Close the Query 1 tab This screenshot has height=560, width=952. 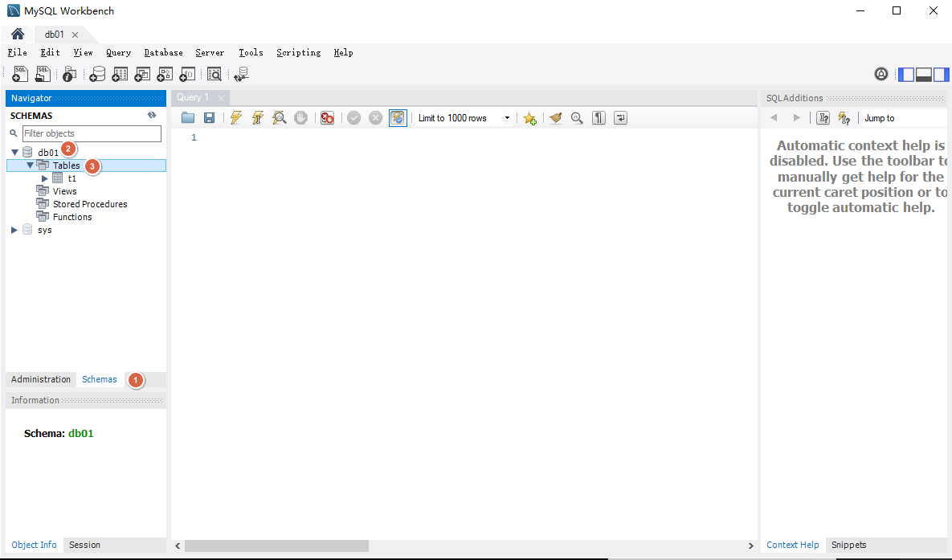click(221, 98)
